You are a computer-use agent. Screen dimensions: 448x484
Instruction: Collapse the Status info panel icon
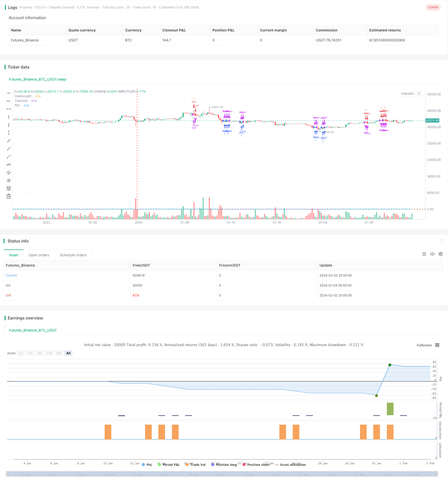[x=442, y=241]
